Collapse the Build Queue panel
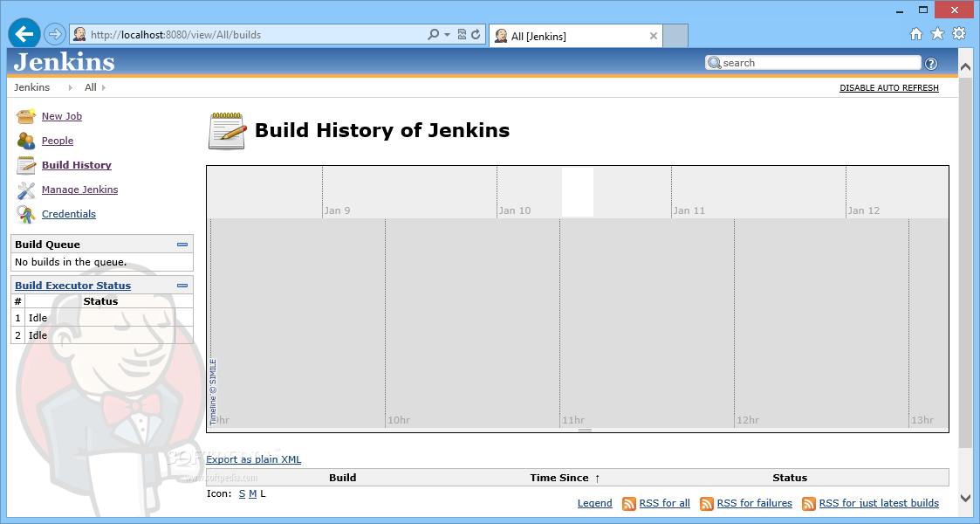The image size is (980, 524). tap(182, 245)
